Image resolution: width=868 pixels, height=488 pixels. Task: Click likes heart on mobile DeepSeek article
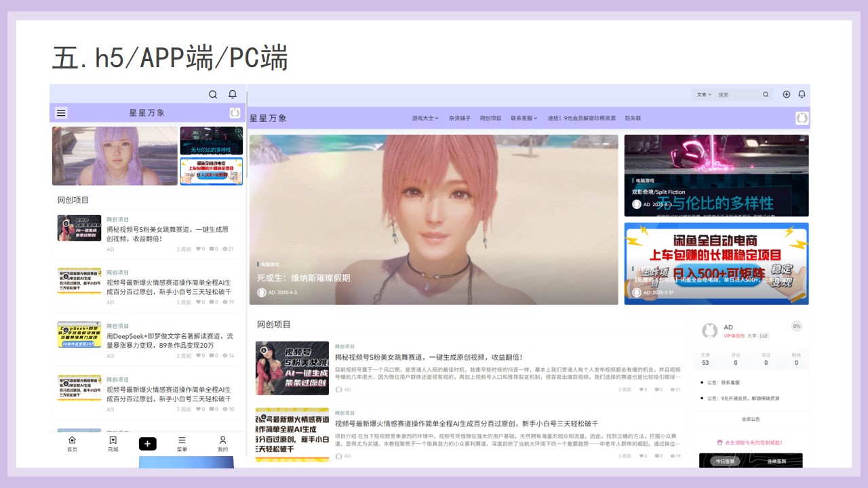[198, 356]
